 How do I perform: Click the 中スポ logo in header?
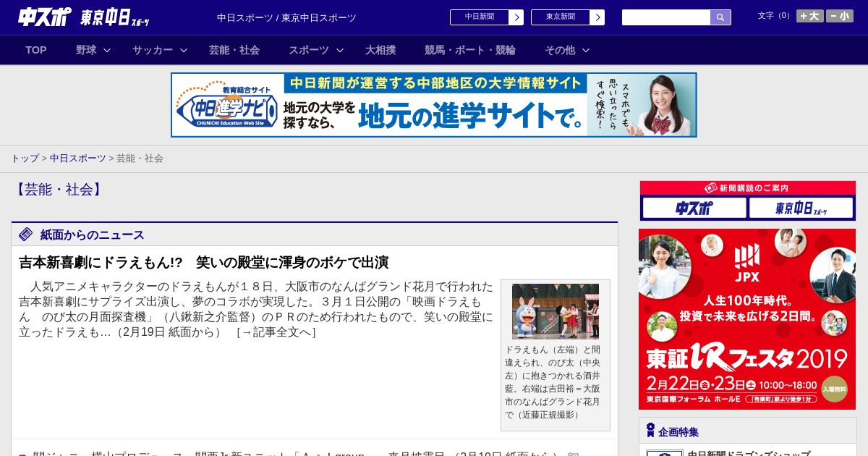(46, 17)
